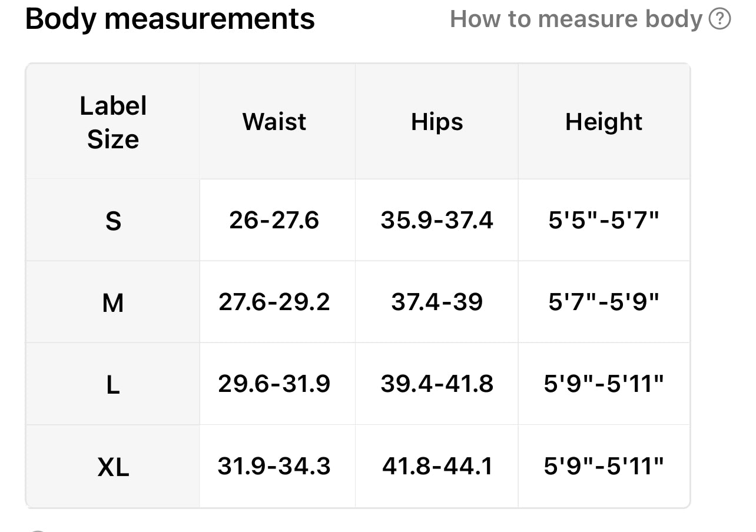Select the S size row label

click(113, 221)
